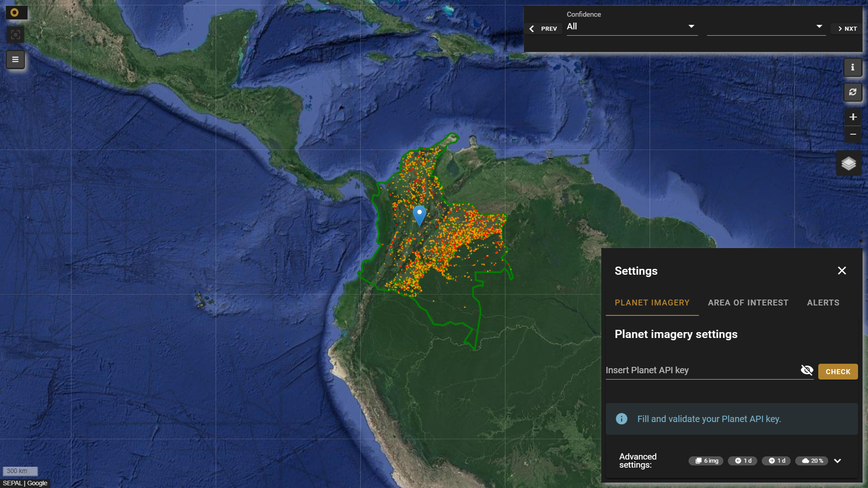Click the CHECK button
Screen dimensions: 868x488
point(838,372)
